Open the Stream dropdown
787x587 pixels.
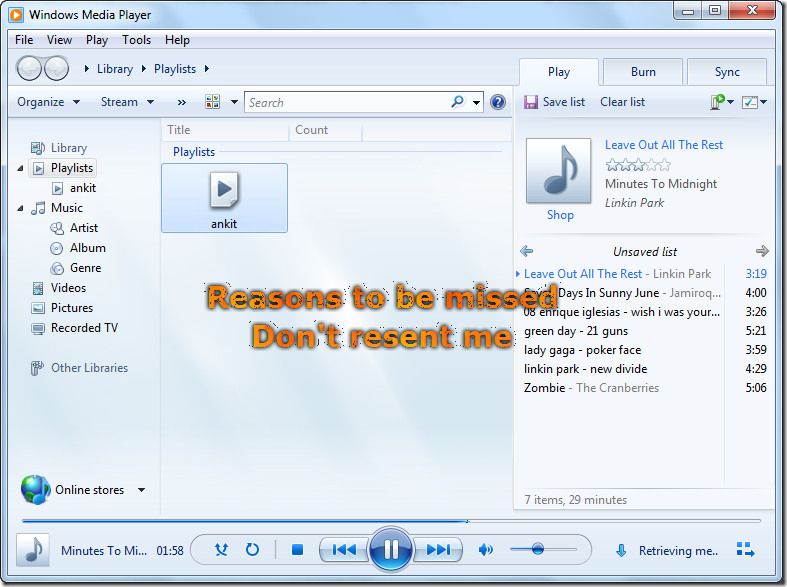(127, 102)
